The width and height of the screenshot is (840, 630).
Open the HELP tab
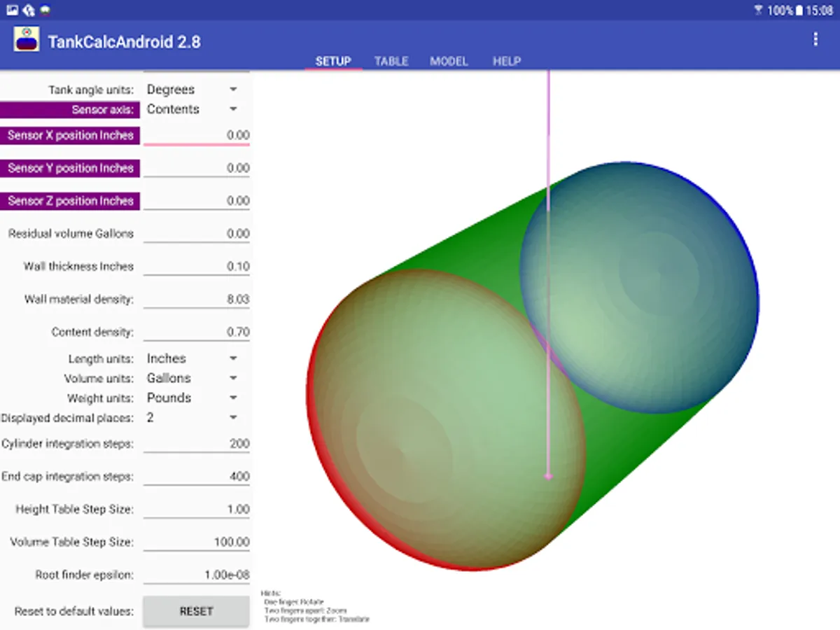pyautogui.click(x=507, y=61)
